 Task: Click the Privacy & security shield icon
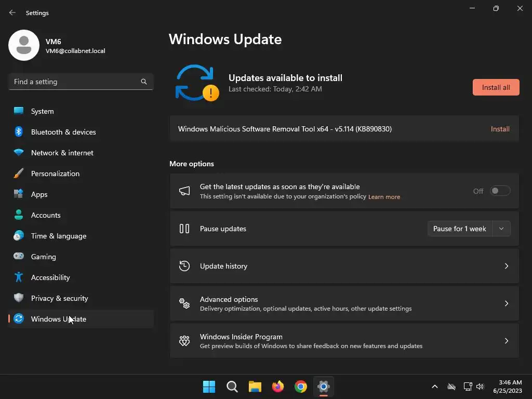tap(19, 298)
